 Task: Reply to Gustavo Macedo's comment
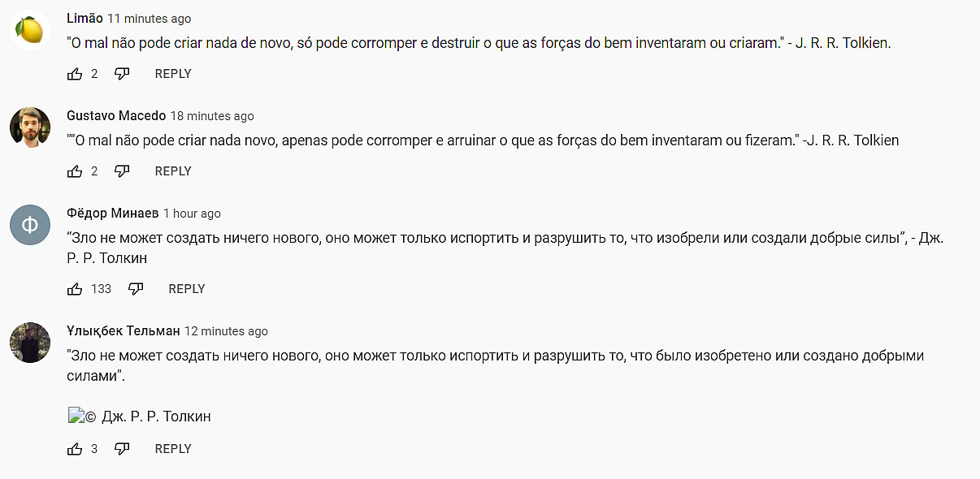point(173,171)
